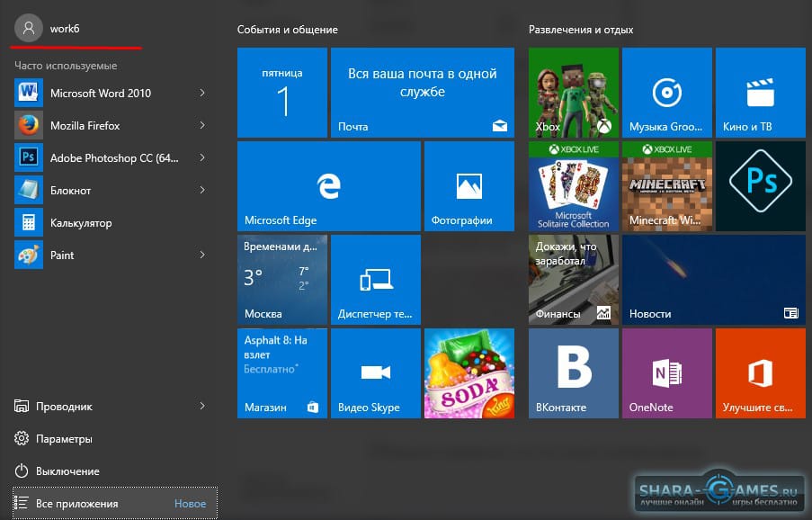Screen dimensions: 812x520
Task: Open the OneNote tile
Action: point(667,373)
